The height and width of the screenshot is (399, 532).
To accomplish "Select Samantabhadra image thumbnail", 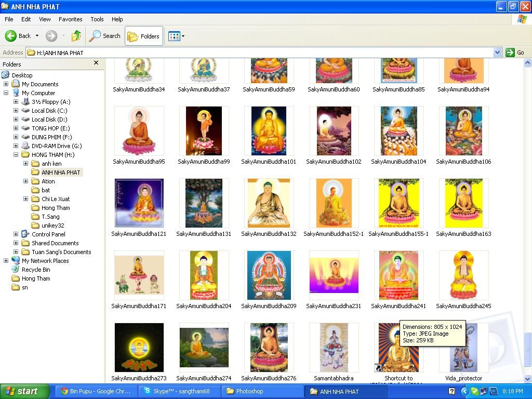I will [x=334, y=348].
